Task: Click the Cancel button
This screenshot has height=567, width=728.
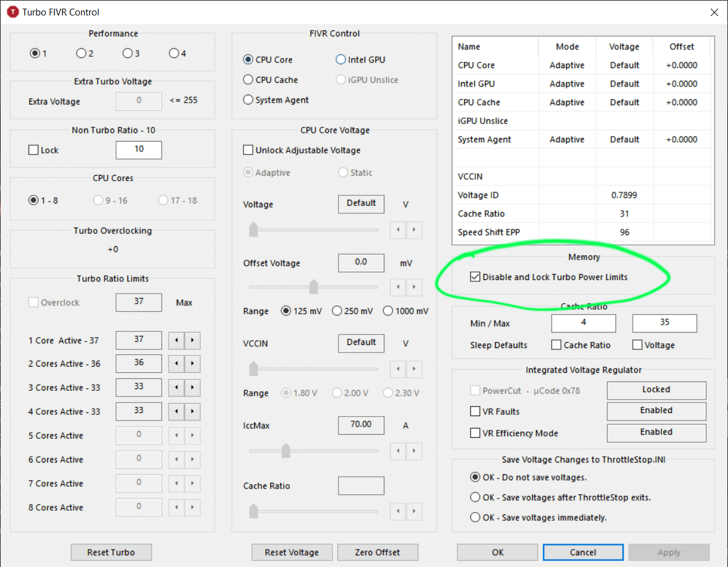Action: click(583, 552)
